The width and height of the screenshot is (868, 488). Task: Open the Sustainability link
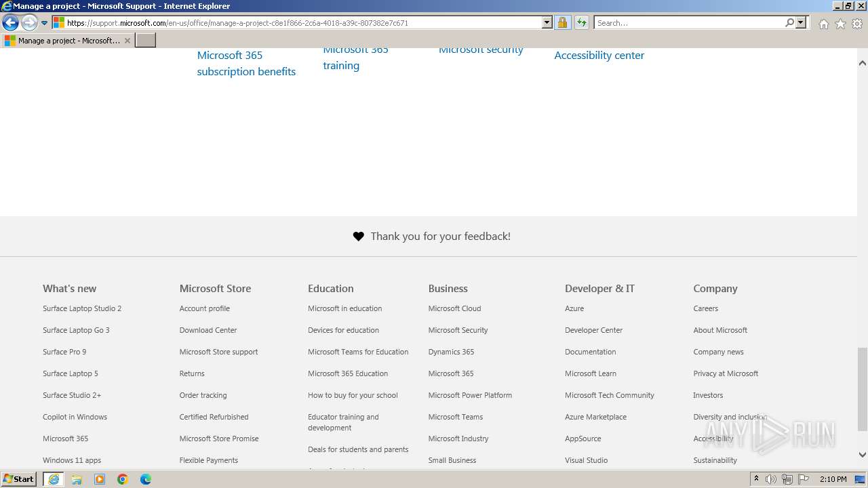pyautogui.click(x=715, y=460)
